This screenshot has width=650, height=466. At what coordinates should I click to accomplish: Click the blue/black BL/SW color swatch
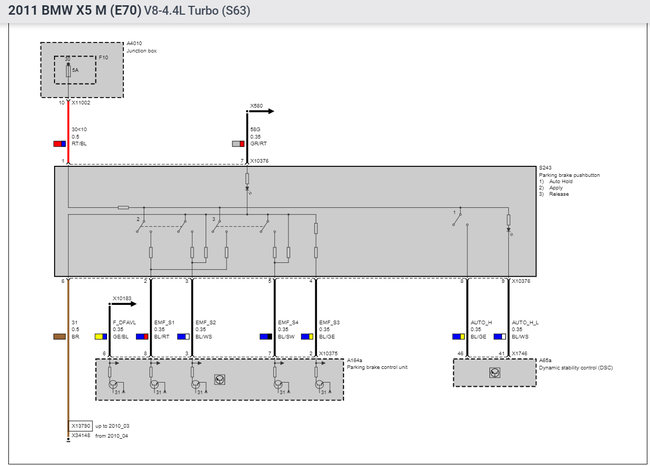[x=266, y=337]
